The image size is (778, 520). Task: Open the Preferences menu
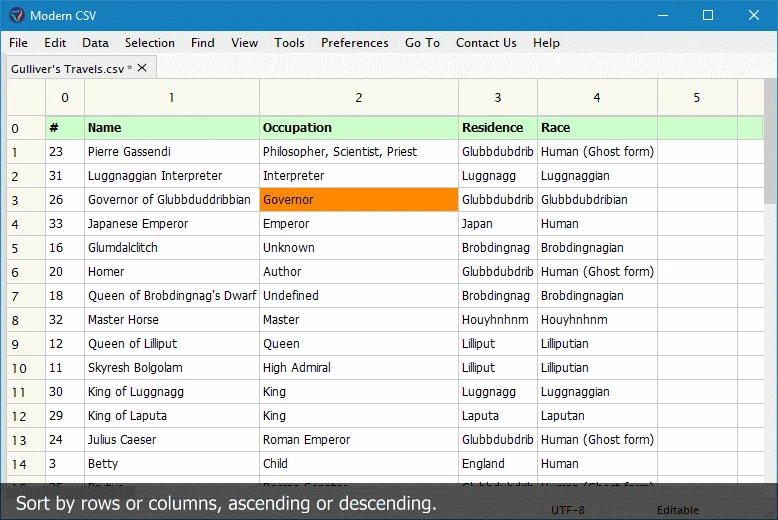tap(355, 43)
